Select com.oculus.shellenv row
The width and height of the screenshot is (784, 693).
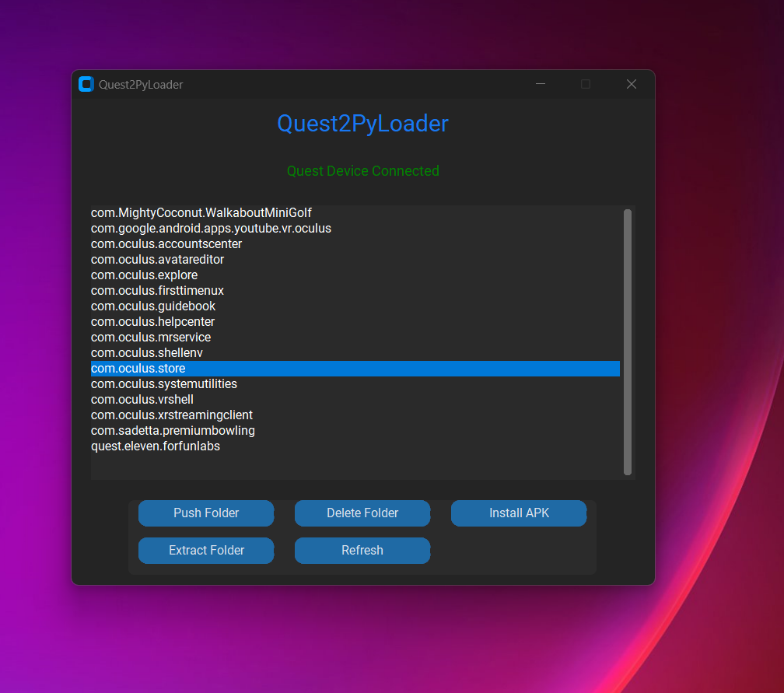point(355,353)
